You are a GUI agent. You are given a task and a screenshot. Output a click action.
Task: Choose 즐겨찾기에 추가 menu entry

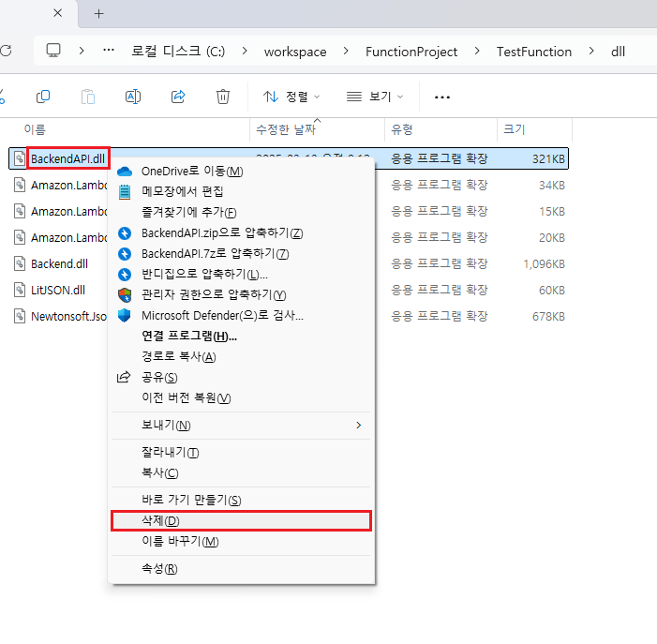tap(241, 213)
